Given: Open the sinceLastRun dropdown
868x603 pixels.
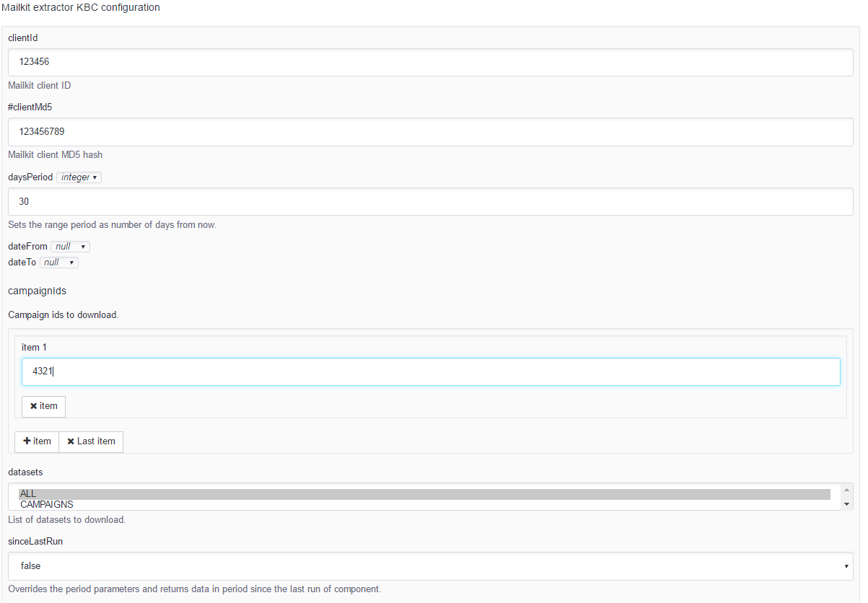Looking at the screenshot, I should 430,566.
